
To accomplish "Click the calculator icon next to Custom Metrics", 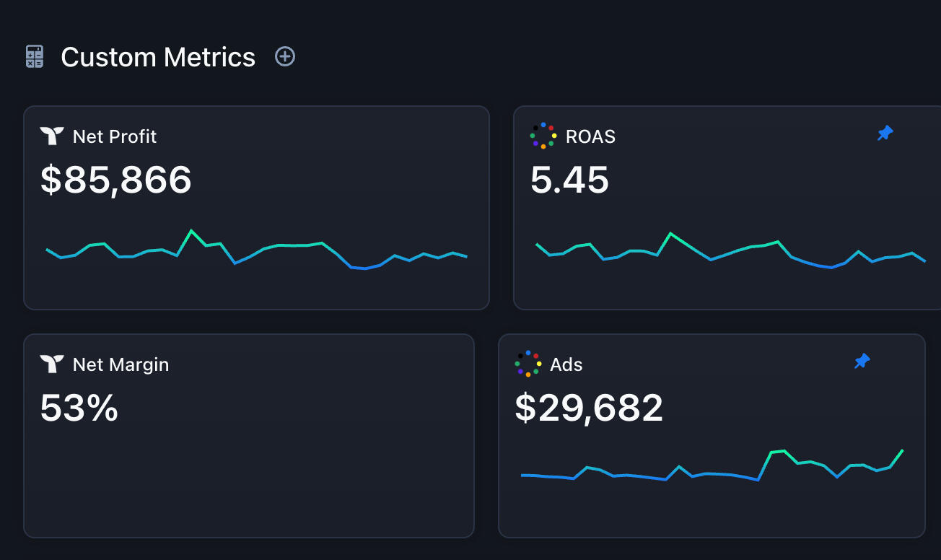I will coord(35,57).
